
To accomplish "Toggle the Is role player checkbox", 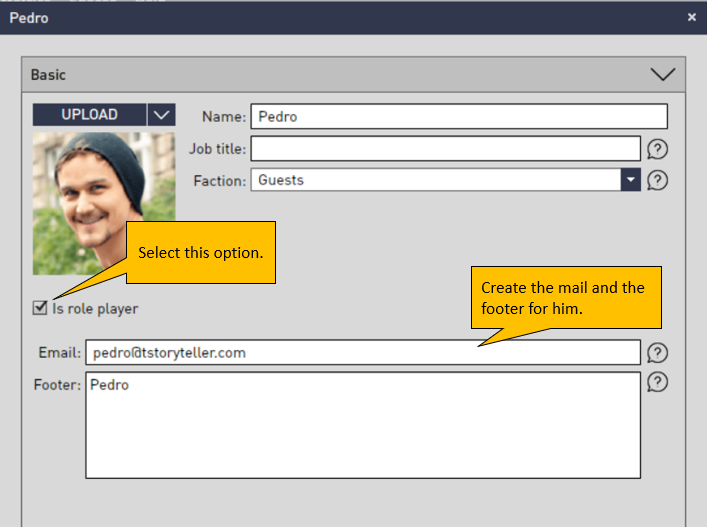I will coord(40,308).
